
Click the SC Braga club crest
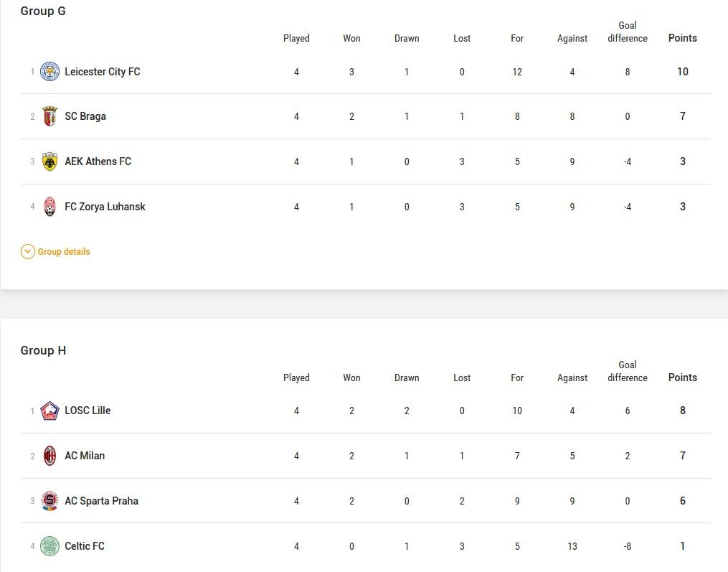pos(49,116)
